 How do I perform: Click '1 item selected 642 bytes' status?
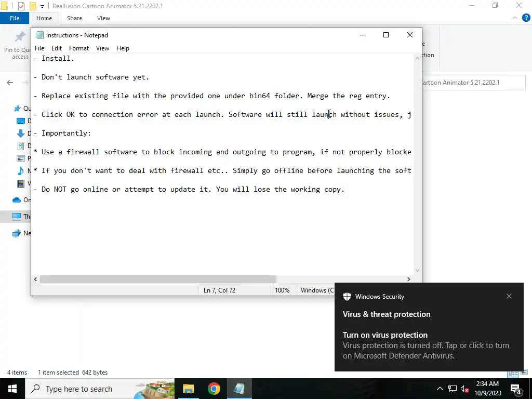(x=73, y=373)
